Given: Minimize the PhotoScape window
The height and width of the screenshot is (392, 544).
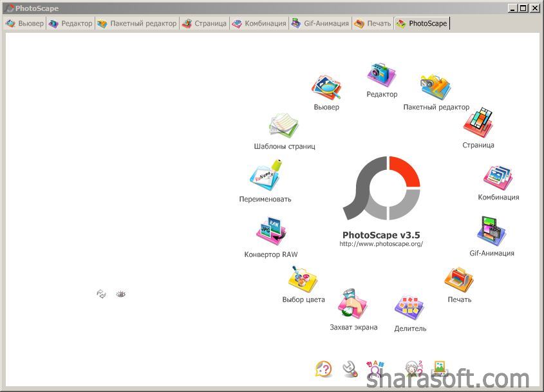Looking at the screenshot, I should tap(512, 8).
